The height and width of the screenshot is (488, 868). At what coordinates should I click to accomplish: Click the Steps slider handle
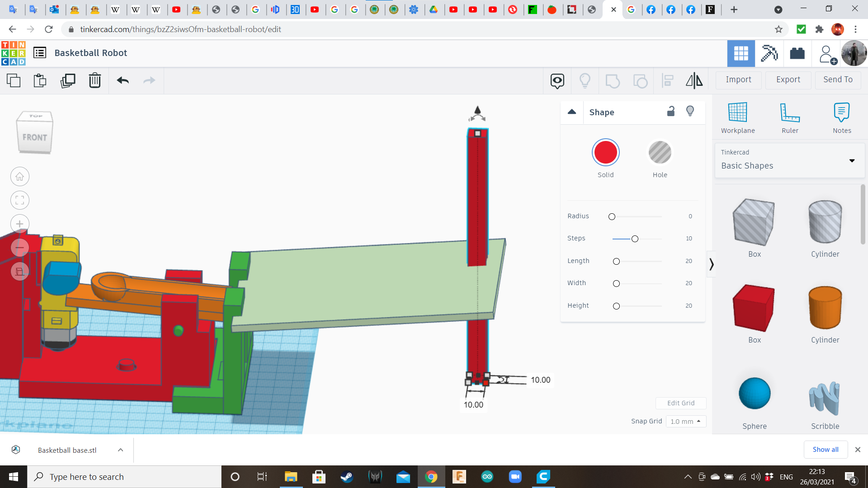coord(635,239)
